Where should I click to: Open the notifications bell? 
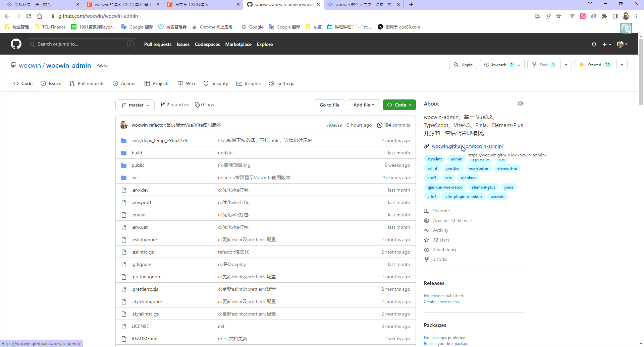(x=594, y=44)
